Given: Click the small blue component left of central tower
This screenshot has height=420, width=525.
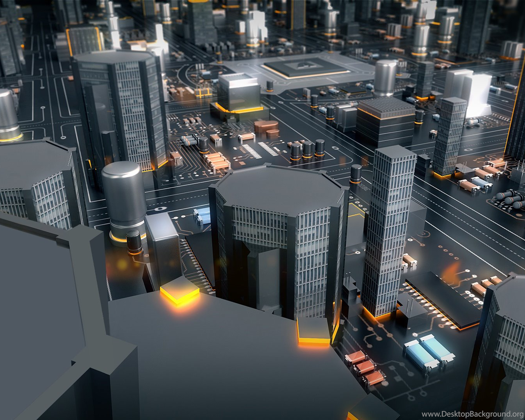Looking at the screenshot, I should [201, 215].
